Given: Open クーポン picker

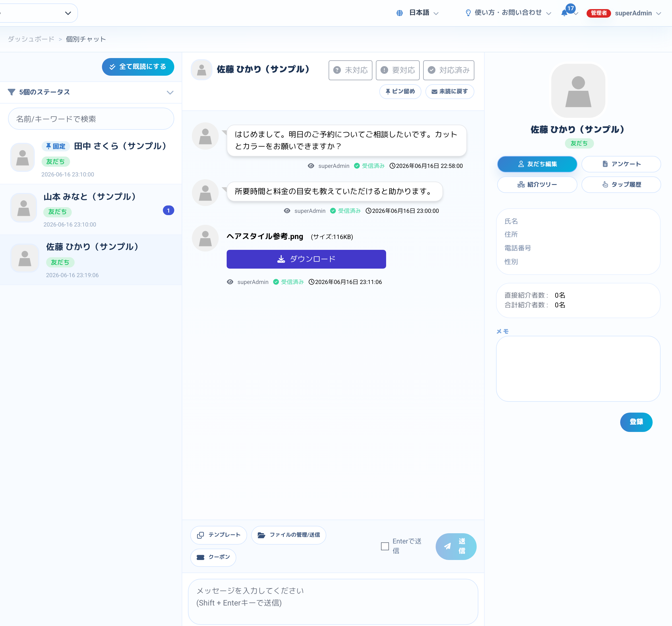Looking at the screenshot, I should 213,557.
